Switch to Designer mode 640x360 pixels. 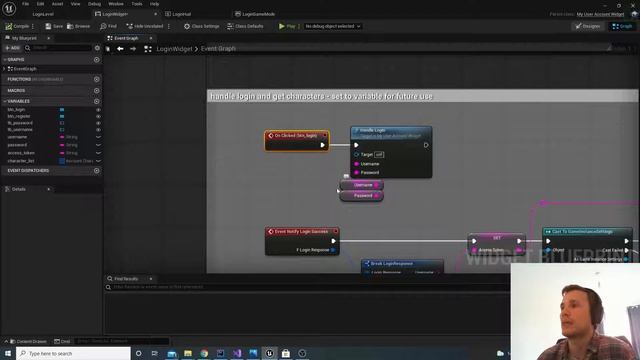point(588,26)
